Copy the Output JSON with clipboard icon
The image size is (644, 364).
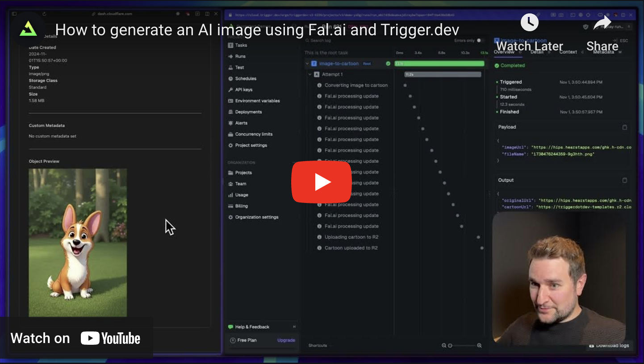625,180
